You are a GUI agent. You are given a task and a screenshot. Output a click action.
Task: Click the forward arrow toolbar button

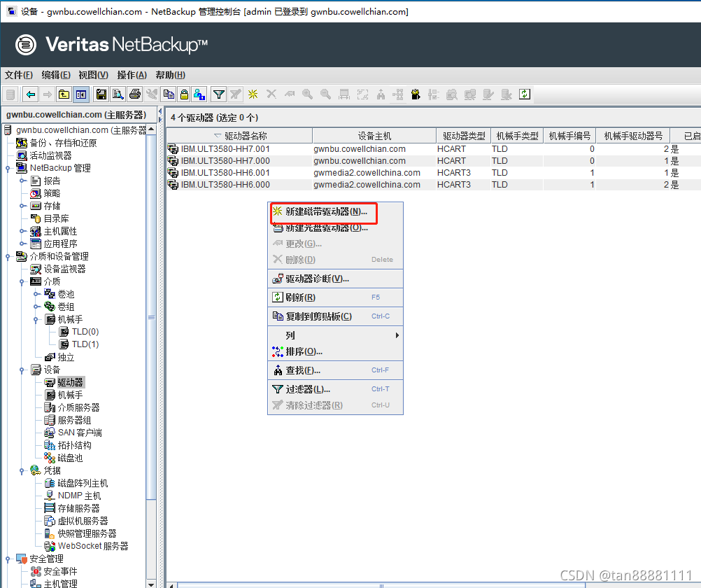tap(47, 94)
